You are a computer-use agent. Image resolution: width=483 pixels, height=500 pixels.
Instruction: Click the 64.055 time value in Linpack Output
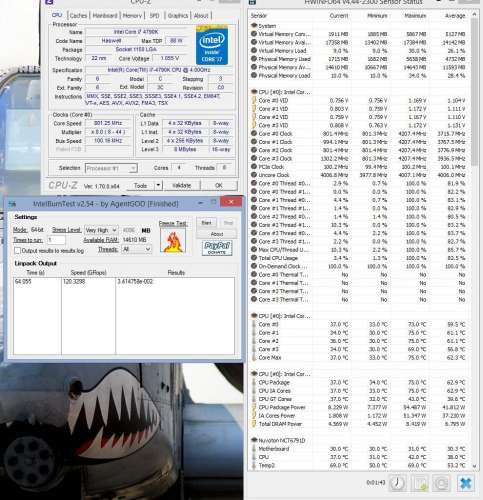[x=23, y=282]
